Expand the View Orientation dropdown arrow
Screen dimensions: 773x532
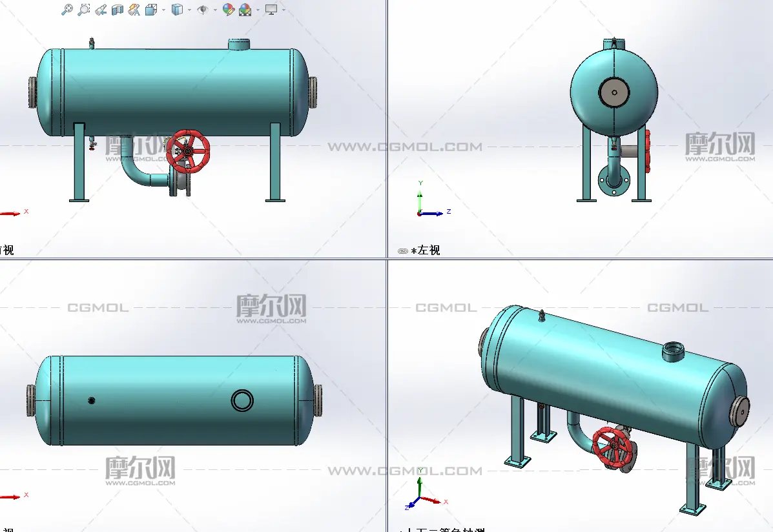pos(163,10)
